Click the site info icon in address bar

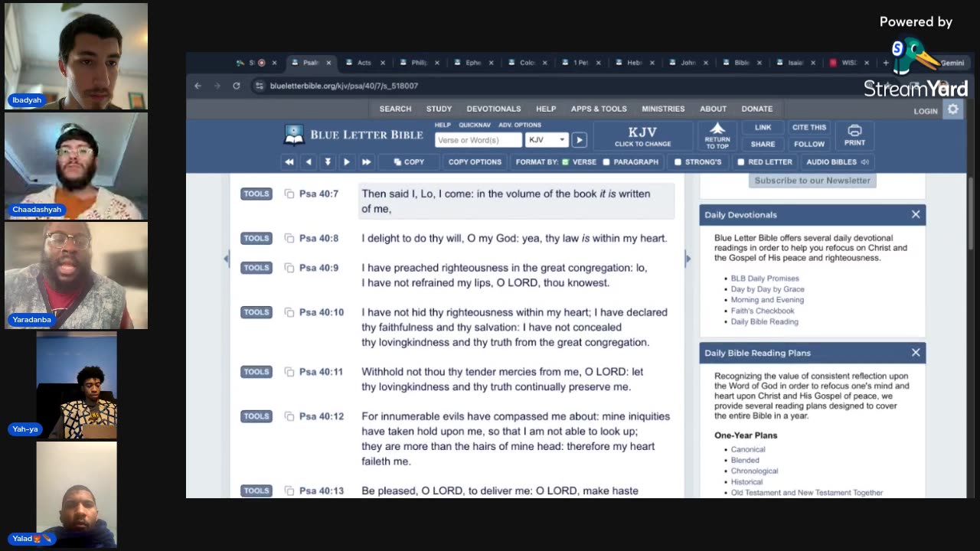260,86
